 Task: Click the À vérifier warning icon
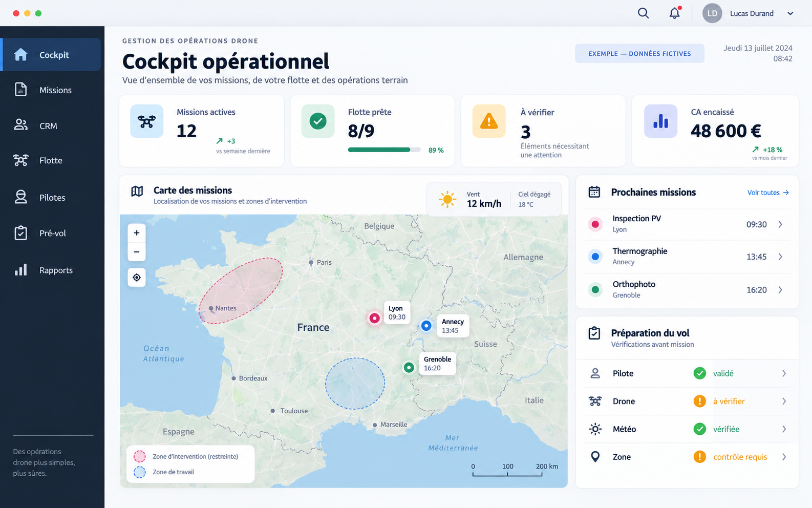(489, 121)
